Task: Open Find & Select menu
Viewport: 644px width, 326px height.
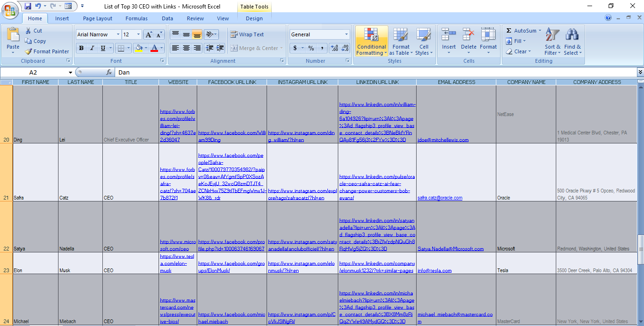Action: pos(572,42)
